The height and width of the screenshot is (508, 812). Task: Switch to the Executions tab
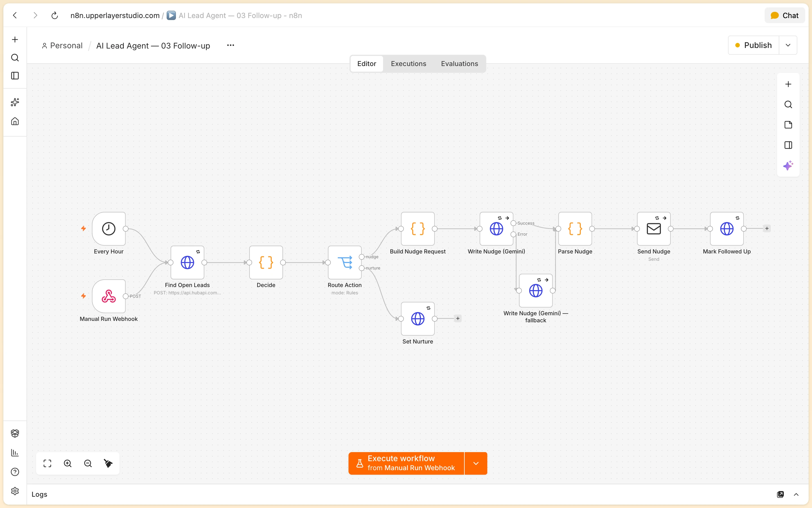pos(408,64)
